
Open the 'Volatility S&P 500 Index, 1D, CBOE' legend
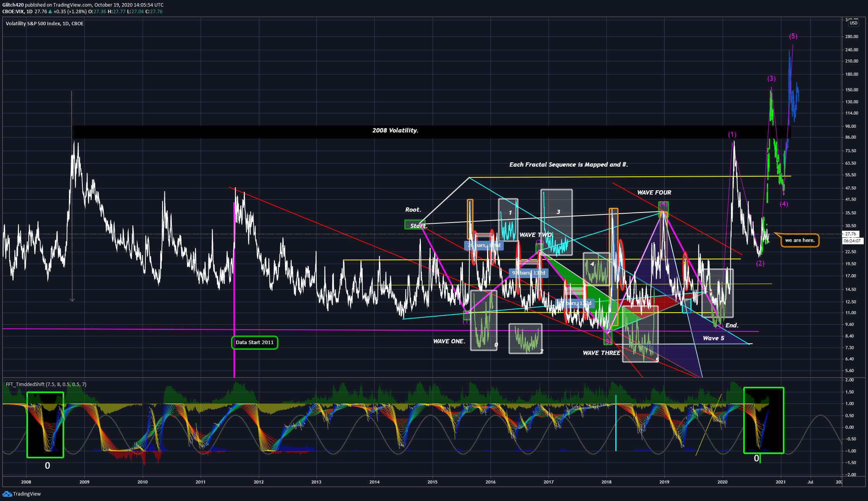click(x=45, y=24)
